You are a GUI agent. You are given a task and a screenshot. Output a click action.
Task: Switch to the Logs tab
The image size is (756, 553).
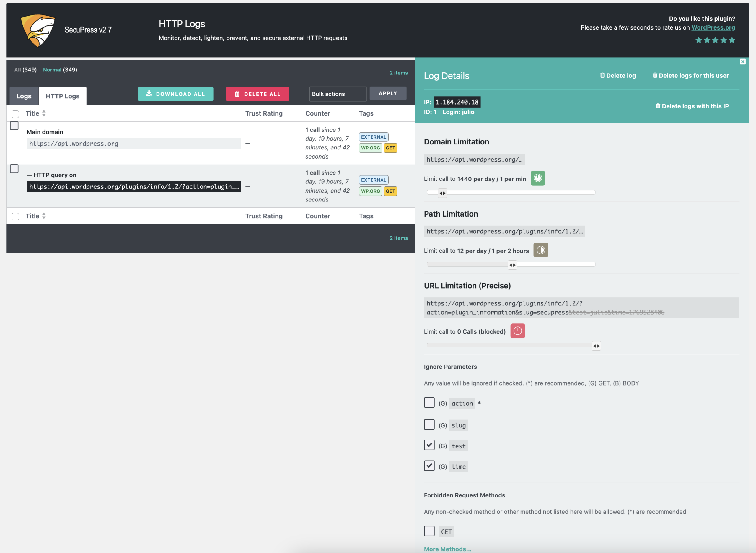[24, 96]
